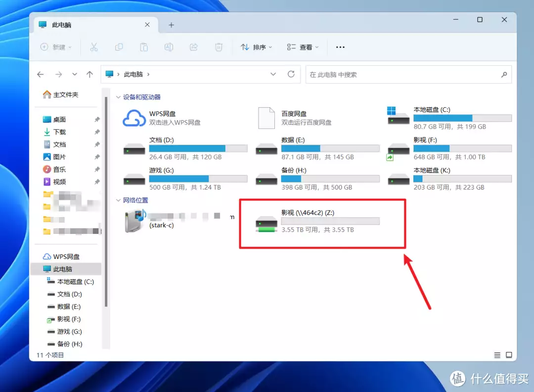Open the three-dot more options menu

pyautogui.click(x=340, y=47)
